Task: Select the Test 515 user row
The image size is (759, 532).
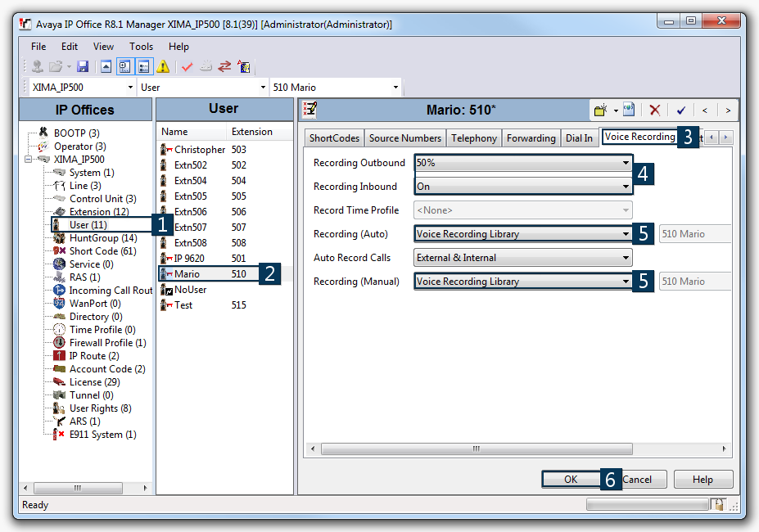Action: [x=225, y=305]
